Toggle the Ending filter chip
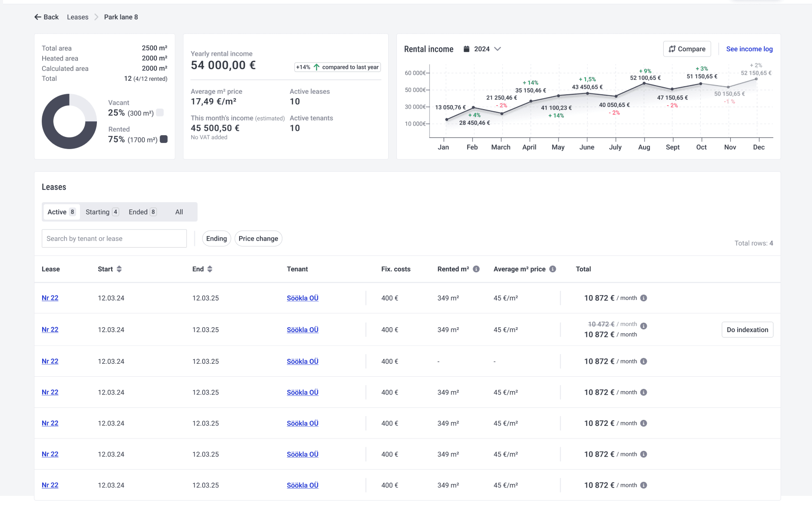The image size is (812, 505). tap(216, 239)
